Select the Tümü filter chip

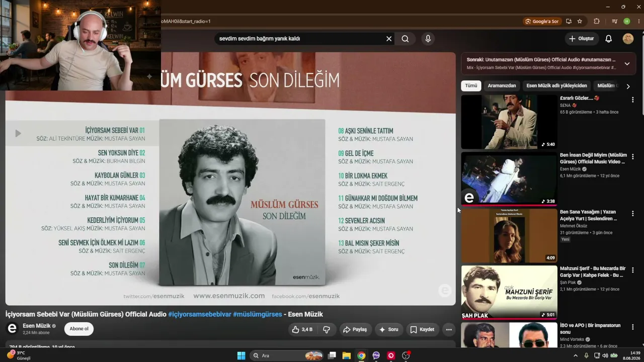coord(471,86)
